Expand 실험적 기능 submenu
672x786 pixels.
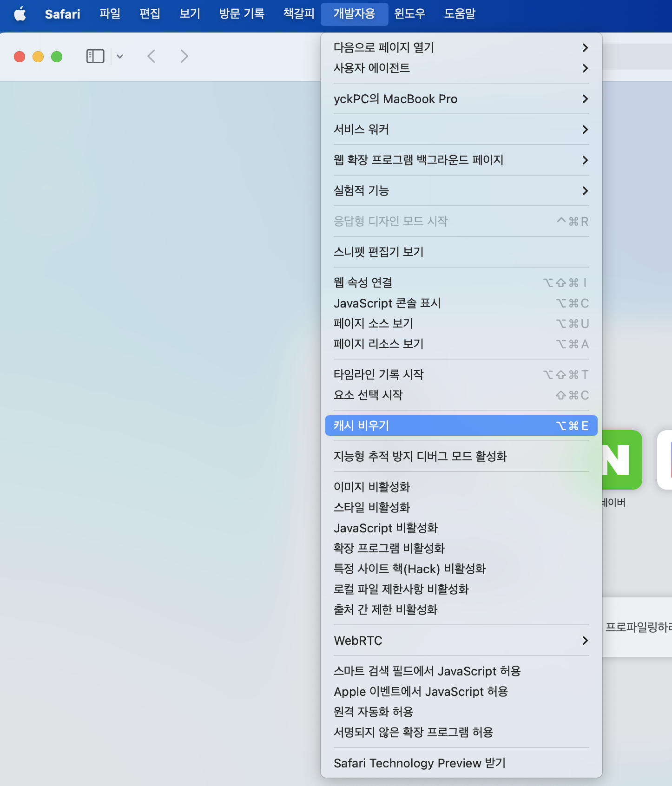[461, 190]
